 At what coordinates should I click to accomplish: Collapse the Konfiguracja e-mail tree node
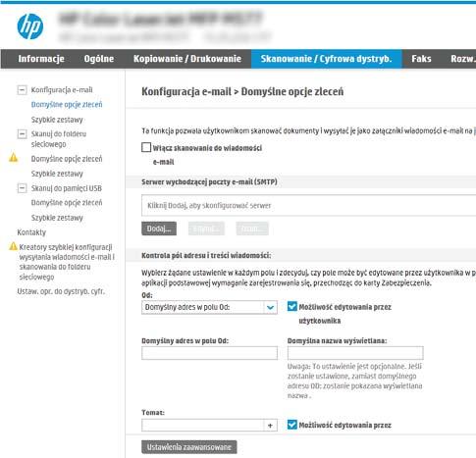[x=22, y=89]
